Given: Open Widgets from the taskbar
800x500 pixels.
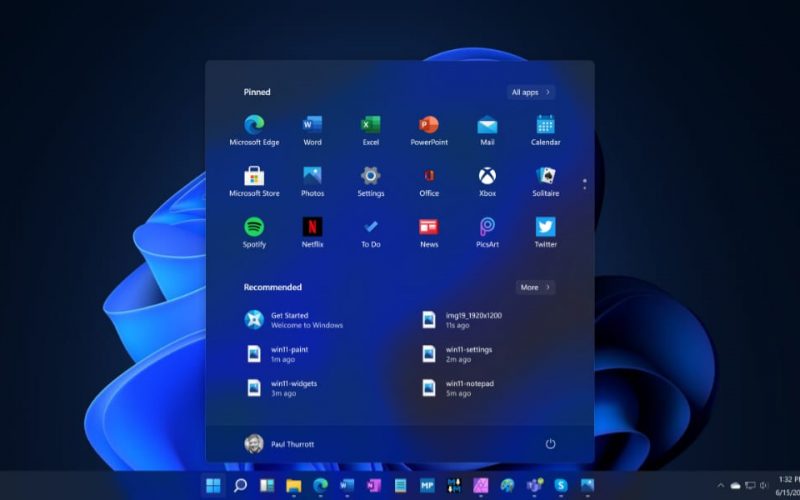Looking at the screenshot, I should point(267,485).
